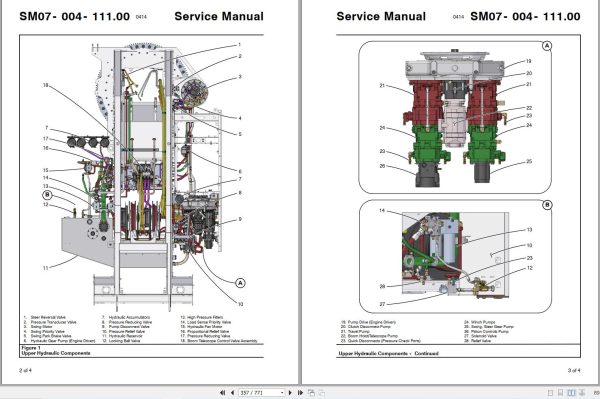The width and height of the screenshot is (600, 399).
Task: Click legend entry '19. Pump Drive (Engine Driven)'
Action: (368, 322)
